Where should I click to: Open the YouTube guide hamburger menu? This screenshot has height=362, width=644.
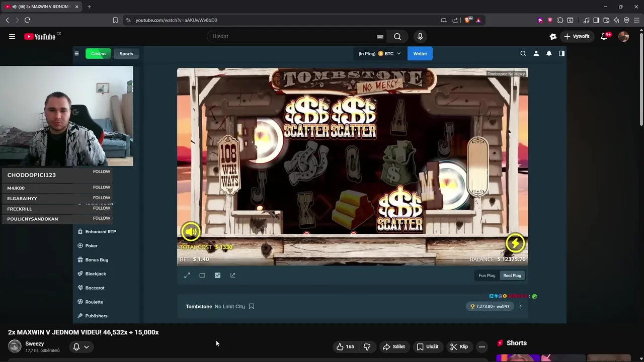point(12,36)
